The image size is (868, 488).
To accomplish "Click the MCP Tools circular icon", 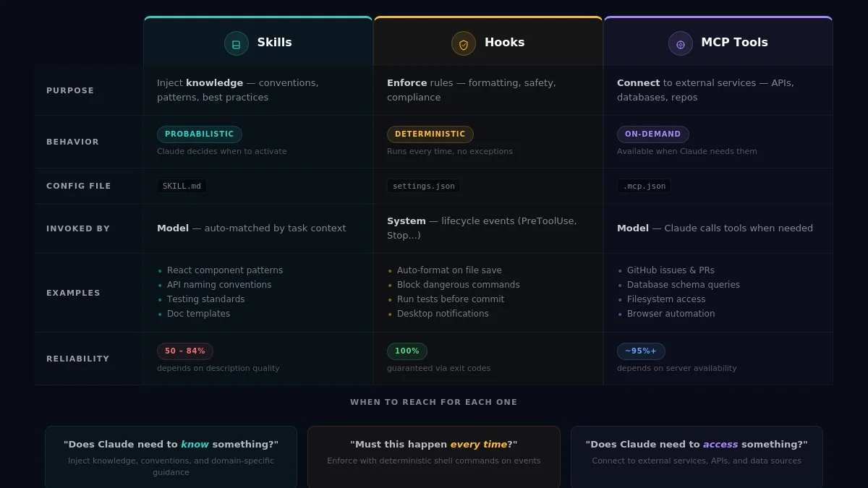I will (681, 43).
